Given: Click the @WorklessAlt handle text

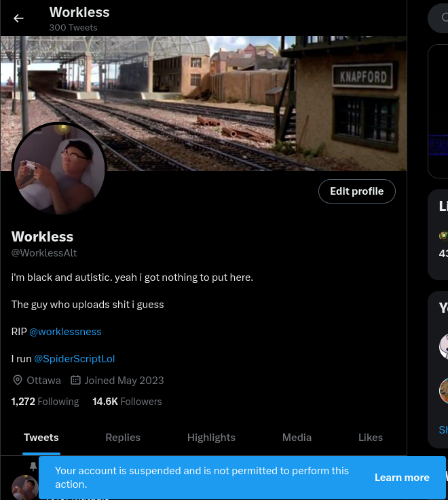Looking at the screenshot, I should pyautogui.click(x=44, y=253).
